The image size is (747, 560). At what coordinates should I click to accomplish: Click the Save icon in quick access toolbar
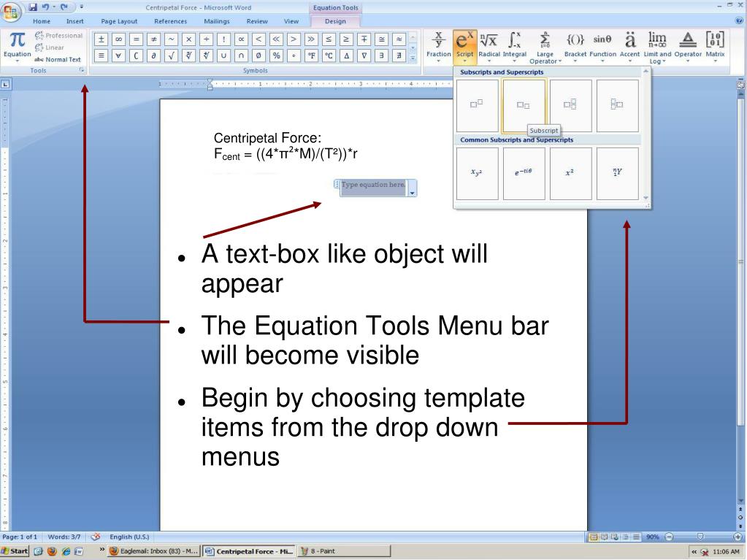coord(32,7)
